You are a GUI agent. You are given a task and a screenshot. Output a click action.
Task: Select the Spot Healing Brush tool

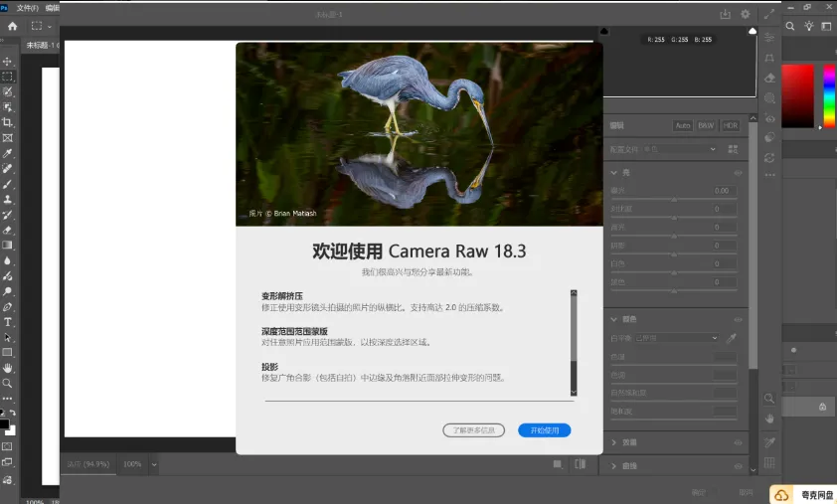tap(8, 168)
